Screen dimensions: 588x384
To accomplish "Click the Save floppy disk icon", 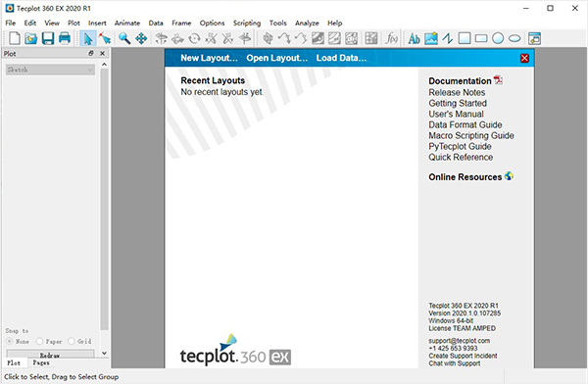I will pos(48,38).
